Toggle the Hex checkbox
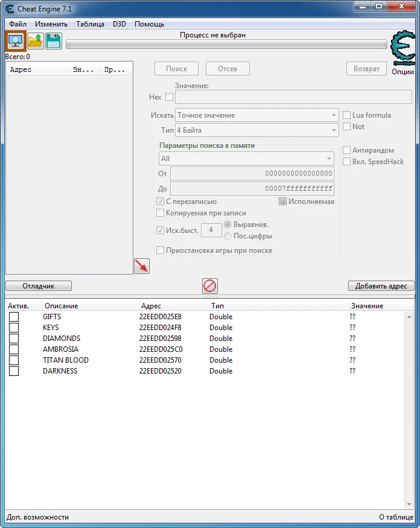This screenshot has width=420, height=528. pos(170,97)
